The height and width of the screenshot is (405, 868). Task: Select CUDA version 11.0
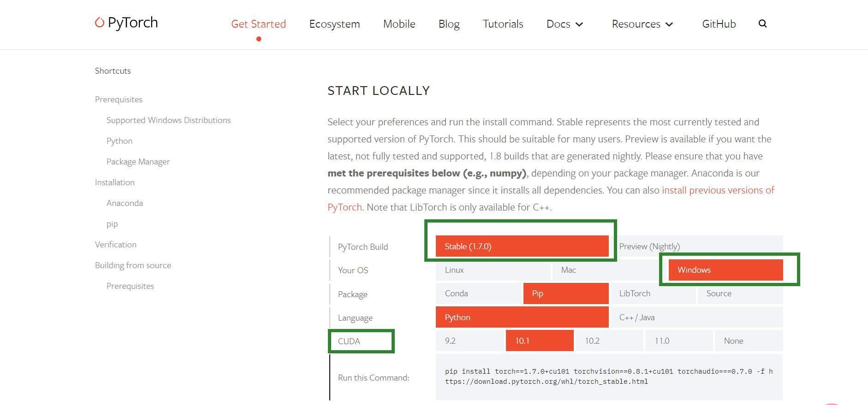679,341
